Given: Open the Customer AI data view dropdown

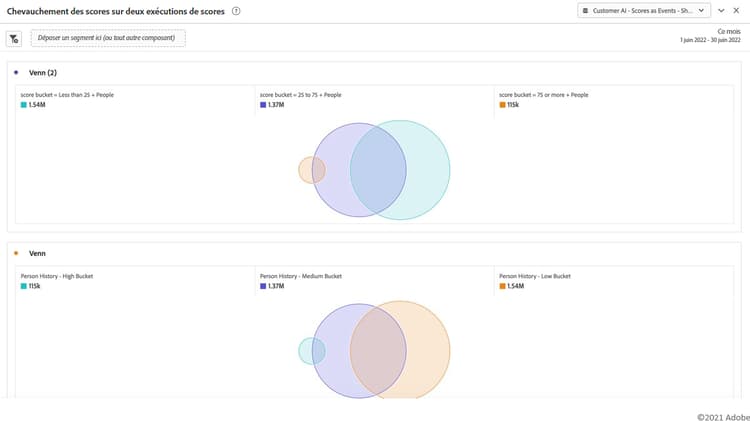Looking at the screenshot, I should tap(644, 11).
